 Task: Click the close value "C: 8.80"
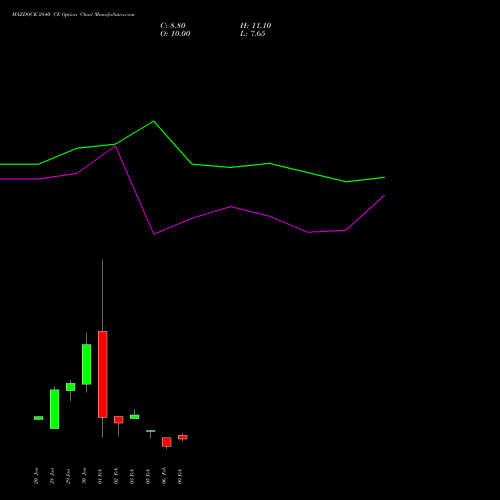pyautogui.click(x=173, y=26)
